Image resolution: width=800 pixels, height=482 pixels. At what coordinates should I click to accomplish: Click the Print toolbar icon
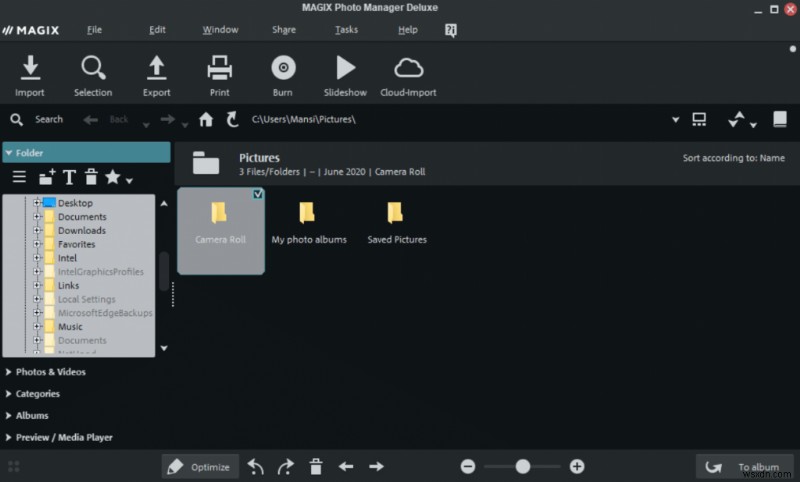220,68
